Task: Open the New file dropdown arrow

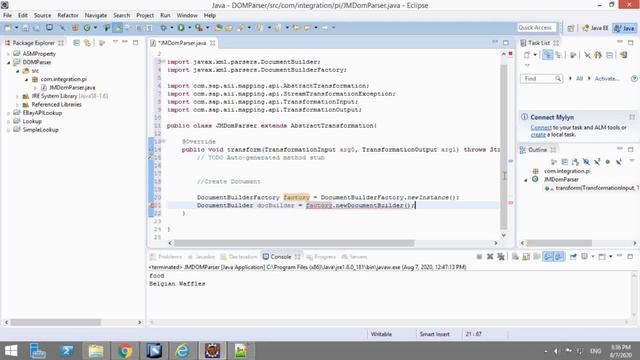Action: pyautogui.click(x=16, y=28)
